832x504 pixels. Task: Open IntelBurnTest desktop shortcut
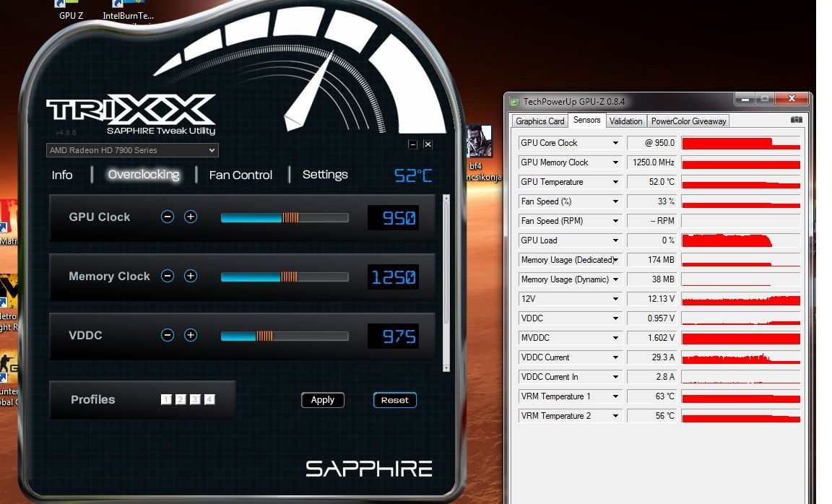tap(128, 11)
